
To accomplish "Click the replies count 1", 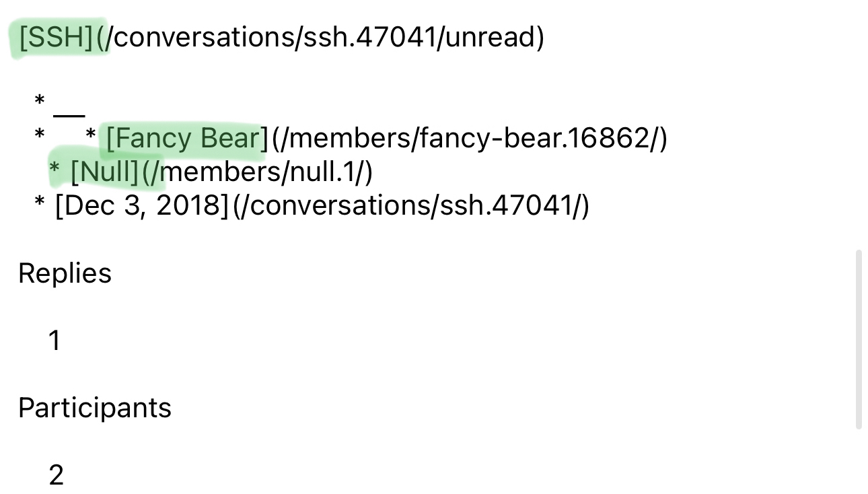I will (55, 341).
